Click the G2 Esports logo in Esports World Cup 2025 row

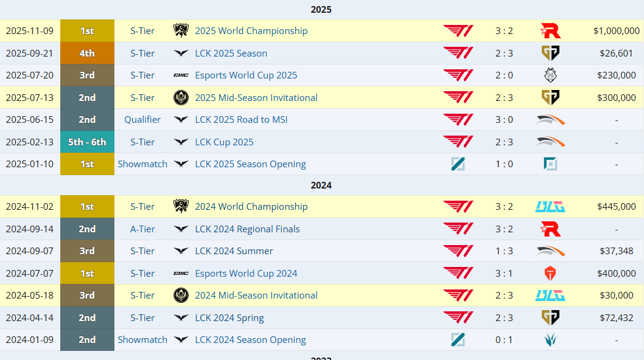(x=550, y=75)
